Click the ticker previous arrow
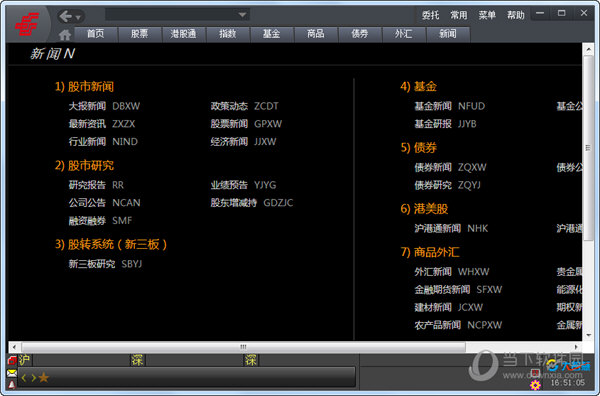Image resolution: width=600 pixels, height=396 pixels. click(x=24, y=378)
